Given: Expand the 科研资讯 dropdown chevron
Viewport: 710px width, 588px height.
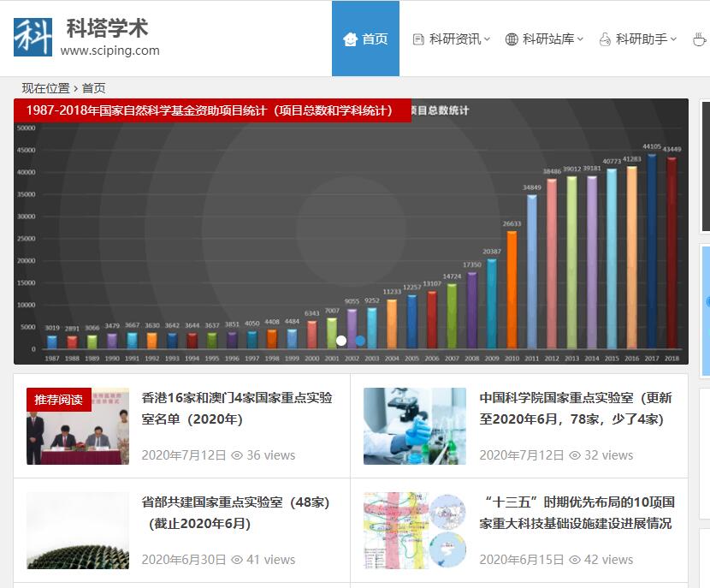Looking at the screenshot, I should tap(485, 39).
